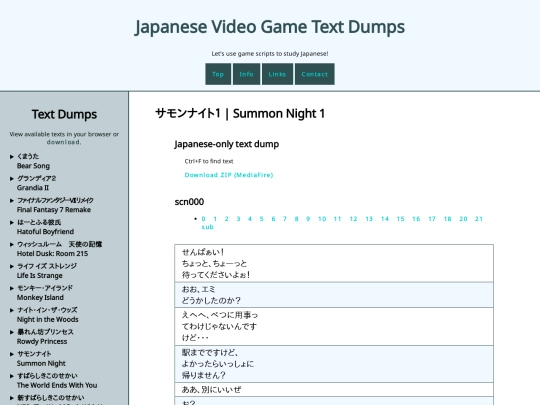Open the Top navigation button
Screen dimensions: 540x405
218,74
